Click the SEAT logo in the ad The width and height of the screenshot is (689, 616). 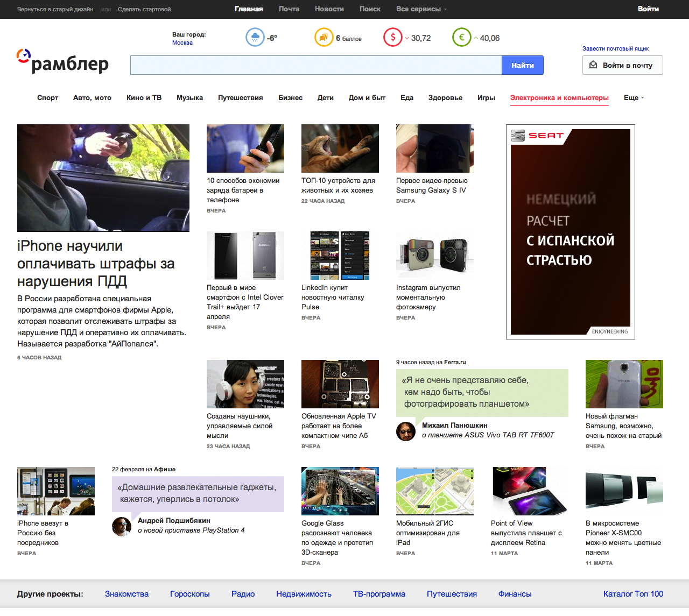(537, 136)
